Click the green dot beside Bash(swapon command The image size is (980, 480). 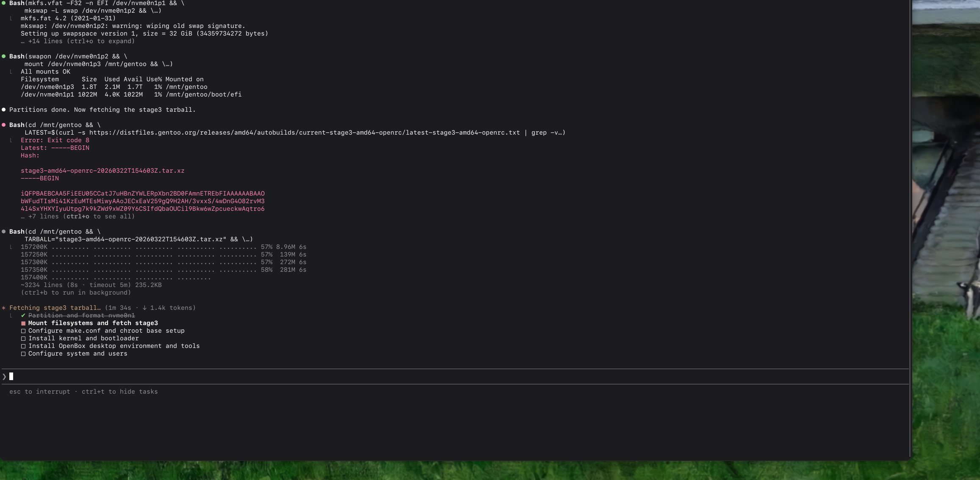[4, 56]
